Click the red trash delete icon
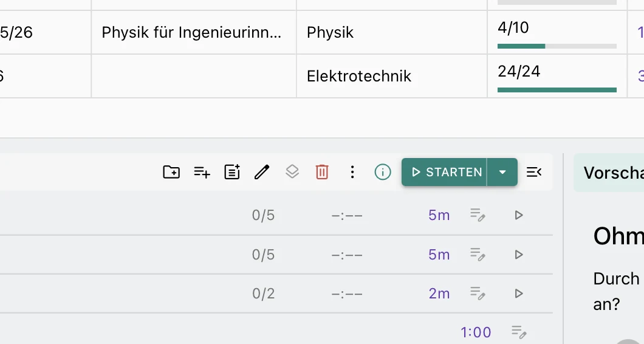644x344 pixels. coord(322,172)
